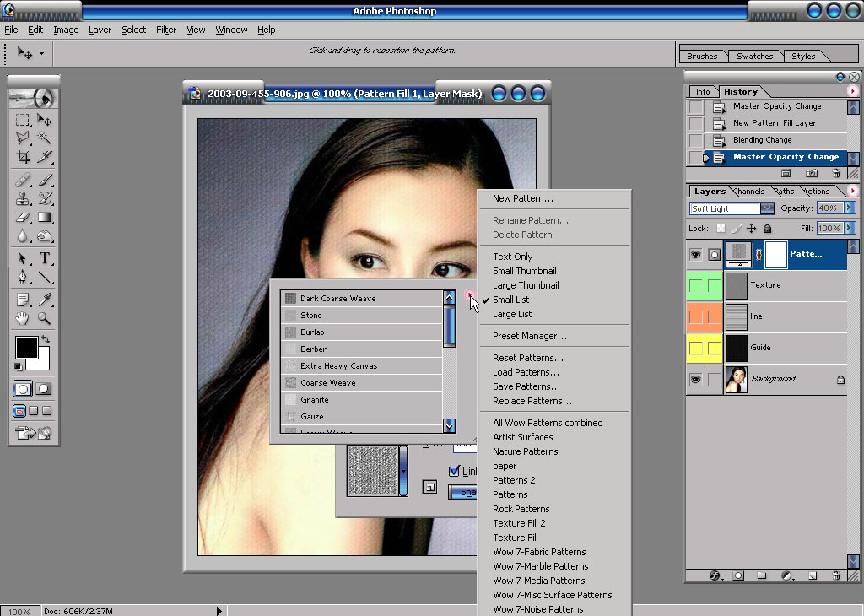864x616 pixels.
Task: Open status bar info arrow
Action: [219, 610]
